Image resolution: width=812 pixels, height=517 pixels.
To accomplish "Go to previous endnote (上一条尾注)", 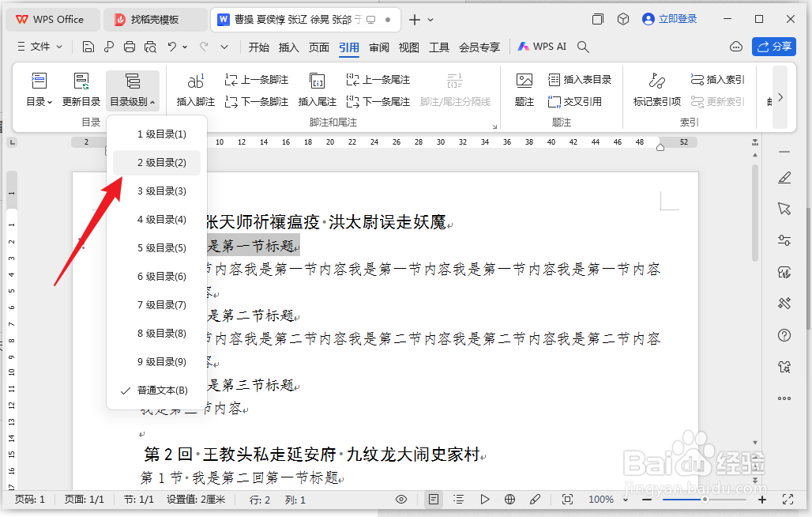I will [378, 80].
